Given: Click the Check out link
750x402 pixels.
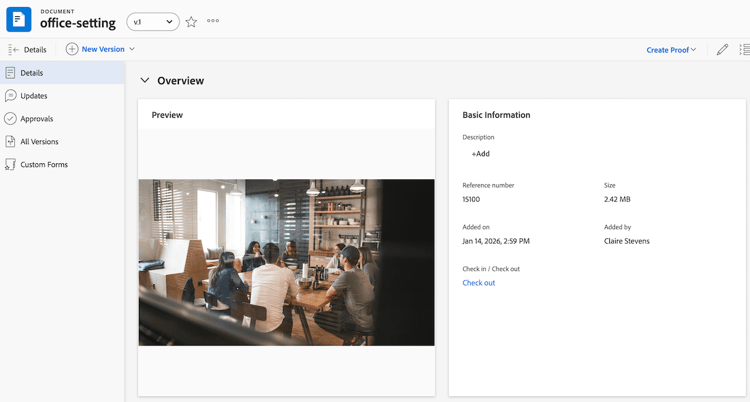Looking at the screenshot, I should 478,283.
